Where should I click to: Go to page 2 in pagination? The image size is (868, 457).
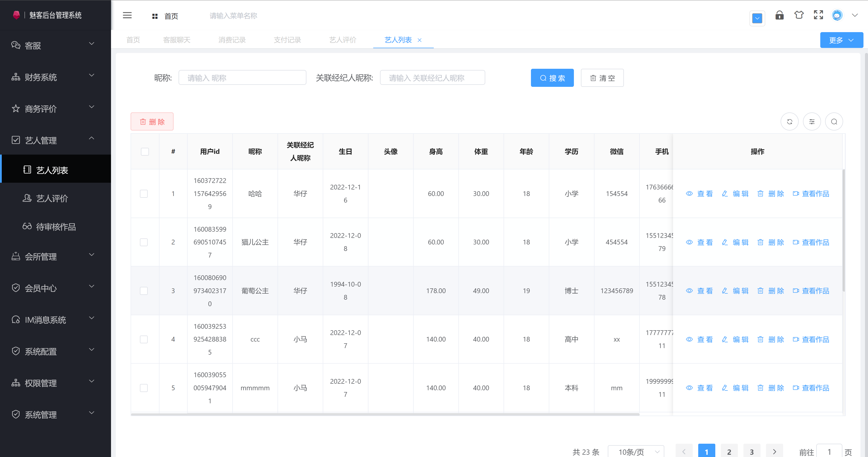pyautogui.click(x=729, y=452)
